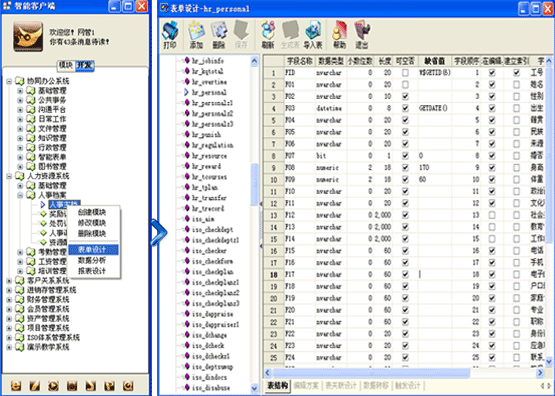This screenshot has width=555, height=396.
Task: Choose 报表设计 from the context menu
Action: [92, 271]
